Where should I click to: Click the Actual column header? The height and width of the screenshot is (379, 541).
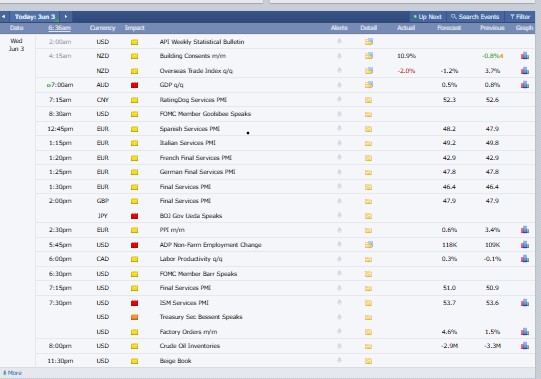coord(406,28)
